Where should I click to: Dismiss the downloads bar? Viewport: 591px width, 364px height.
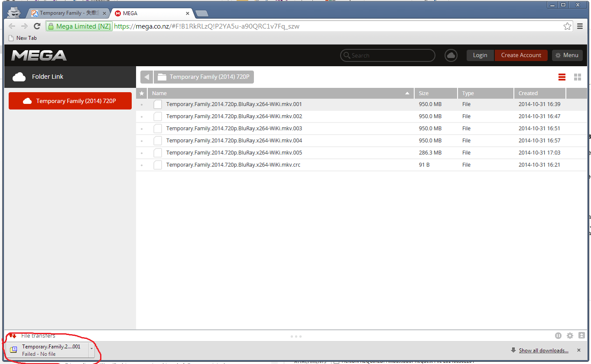(579, 350)
